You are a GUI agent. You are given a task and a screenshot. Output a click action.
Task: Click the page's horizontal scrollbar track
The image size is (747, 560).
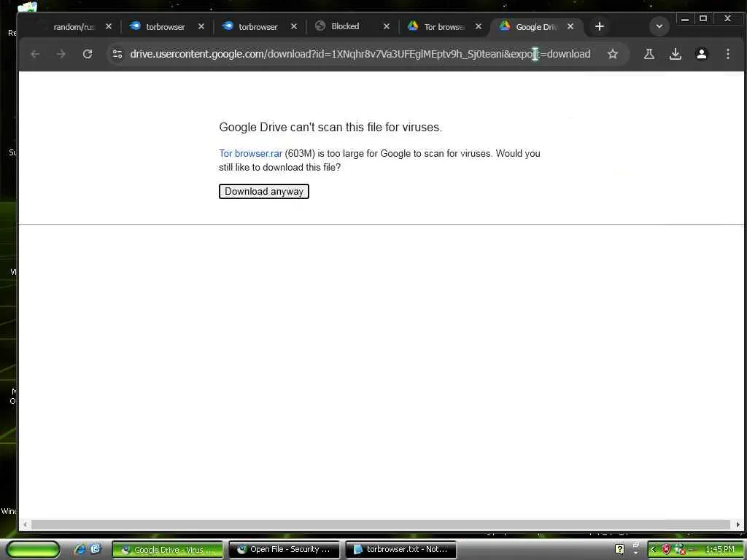(381, 525)
